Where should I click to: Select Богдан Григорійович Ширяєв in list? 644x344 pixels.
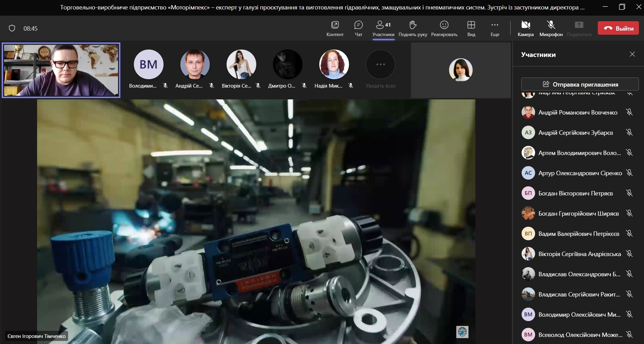tap(578, 214)
